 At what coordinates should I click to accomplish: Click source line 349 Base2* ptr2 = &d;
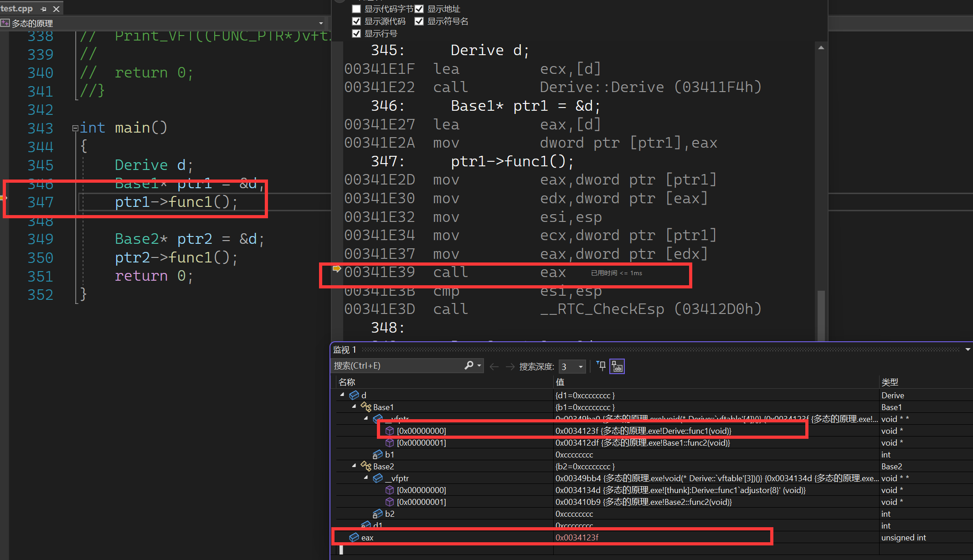click(x=189, y=239)
